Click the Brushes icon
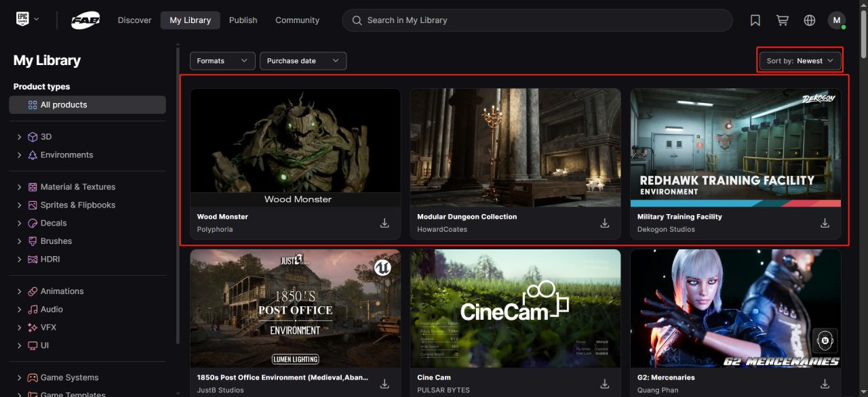The height and width of the screenshot is (397, 868). (x=33, y=241)
